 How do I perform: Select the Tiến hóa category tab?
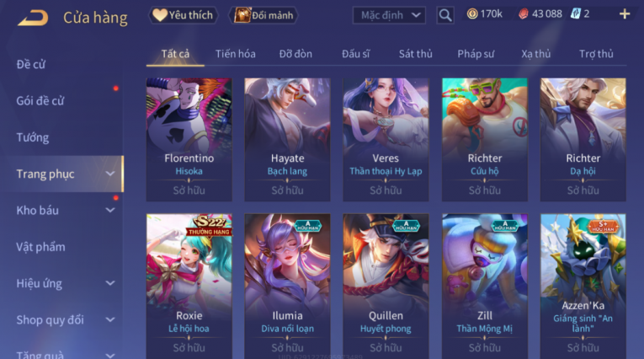tap(236, 54)
